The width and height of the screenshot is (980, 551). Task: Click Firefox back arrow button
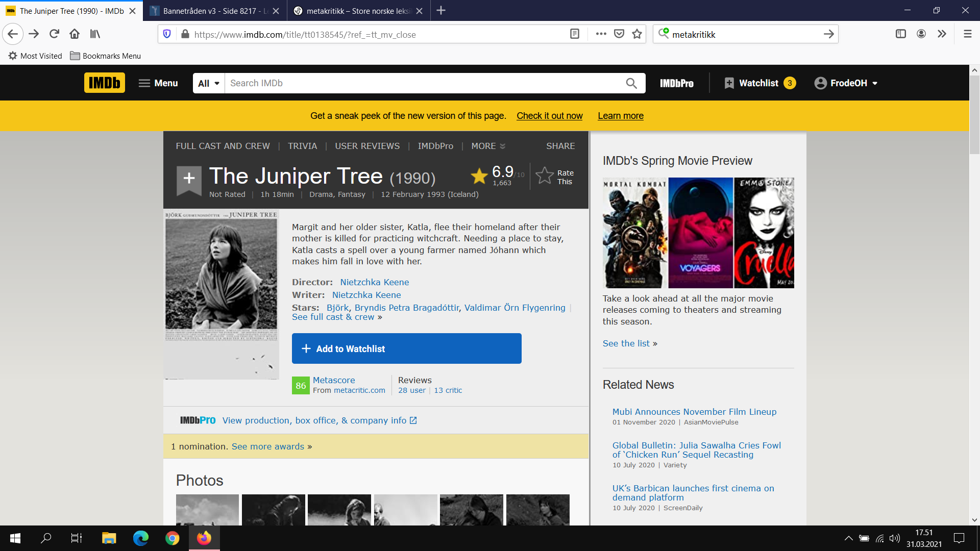13,34
